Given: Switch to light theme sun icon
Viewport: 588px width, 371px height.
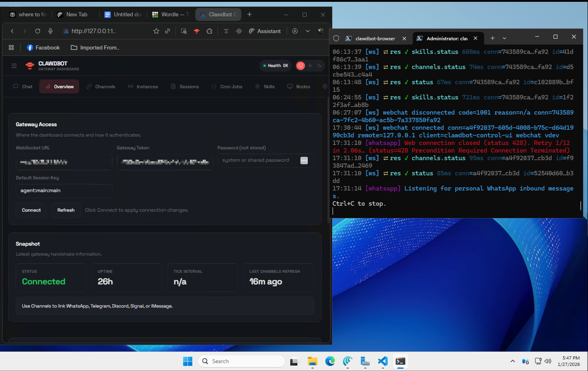Looking at the screenshot, I should [310, 66].
